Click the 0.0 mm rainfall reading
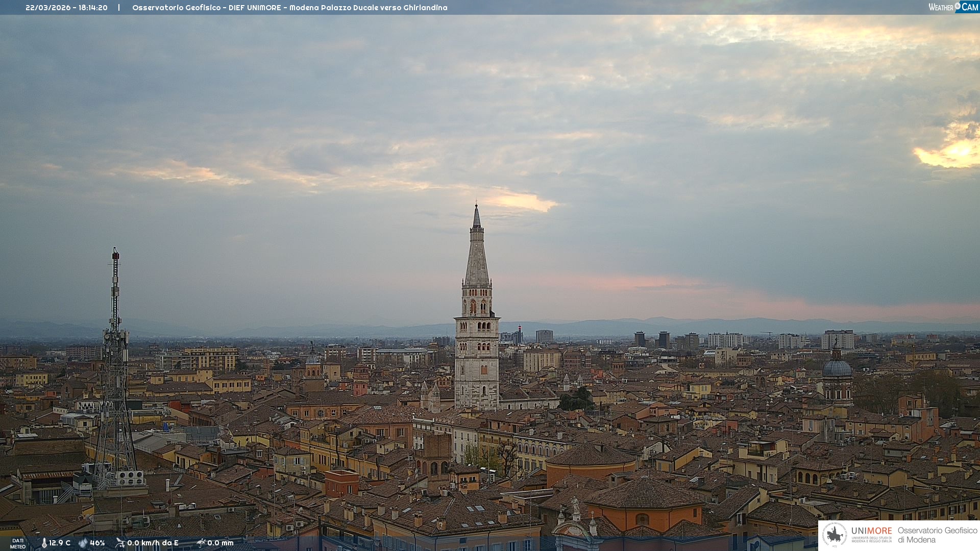 pyautogui.click(x=220, y=543)
